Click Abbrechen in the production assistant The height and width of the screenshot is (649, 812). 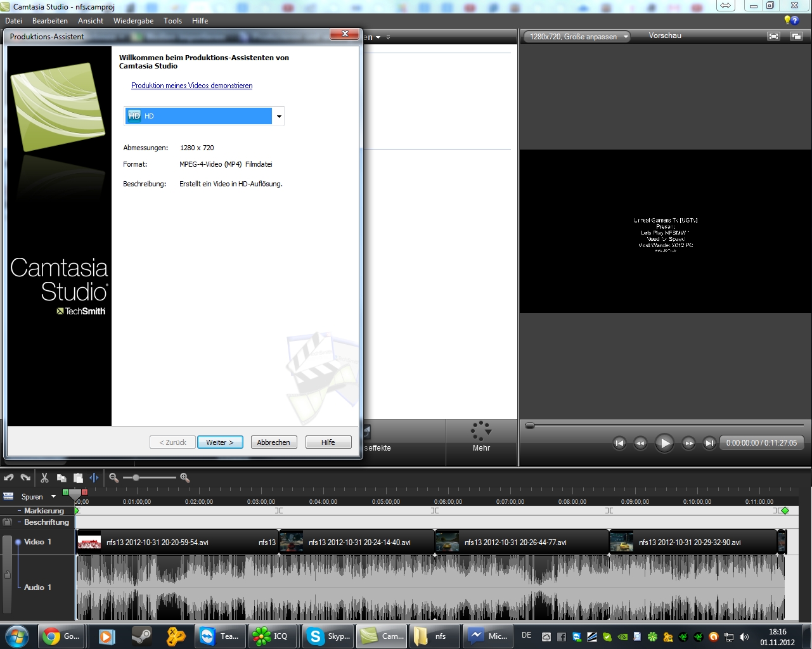click(274, 442)
